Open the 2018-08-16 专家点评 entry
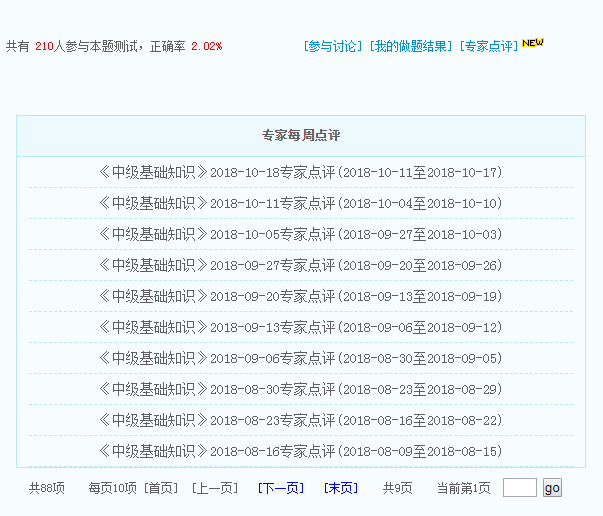603x516 pixels. click(x=300, y=451)
